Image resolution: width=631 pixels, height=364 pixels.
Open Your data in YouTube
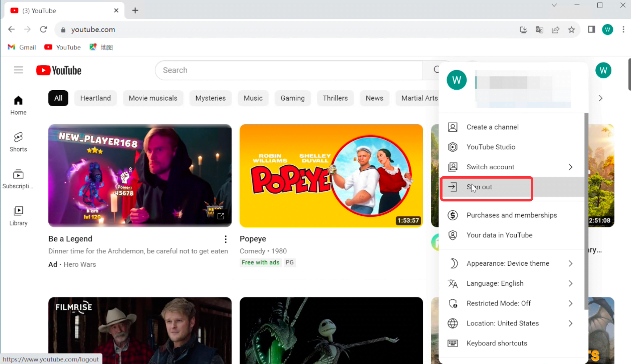tap(511, 235)
